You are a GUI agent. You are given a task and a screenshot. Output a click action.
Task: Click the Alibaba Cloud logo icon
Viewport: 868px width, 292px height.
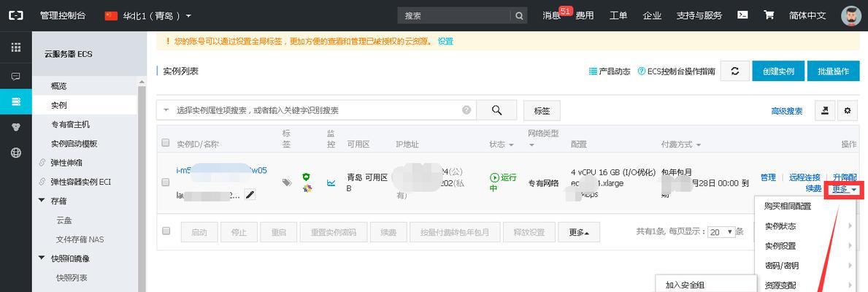(x=16, y=15)
